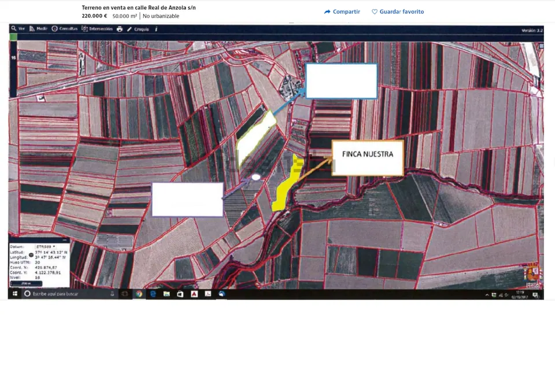Launch Microsoft Edge from the taskbar
The image size is (555, 392).
click(x=153, y=294)
